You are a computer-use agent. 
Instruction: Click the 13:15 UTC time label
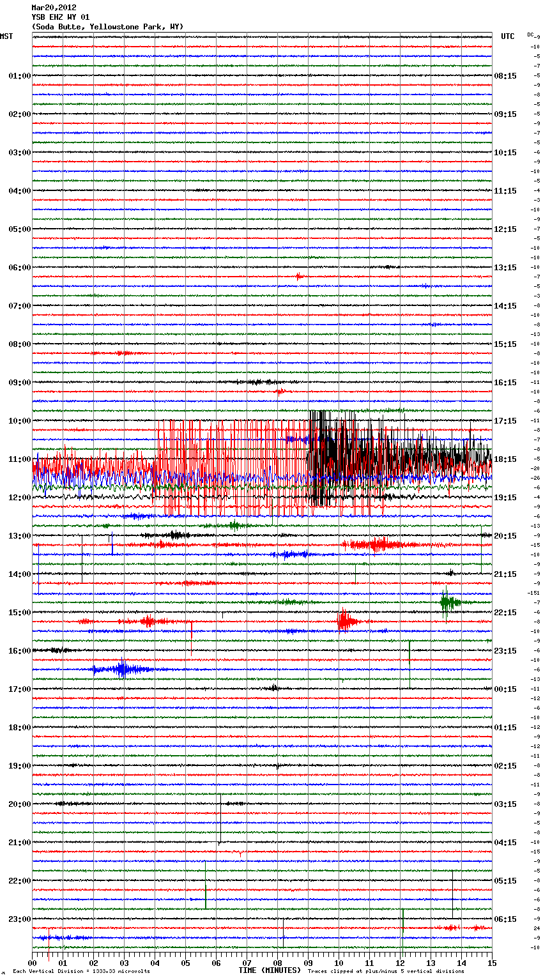click(x=505, y=268)
